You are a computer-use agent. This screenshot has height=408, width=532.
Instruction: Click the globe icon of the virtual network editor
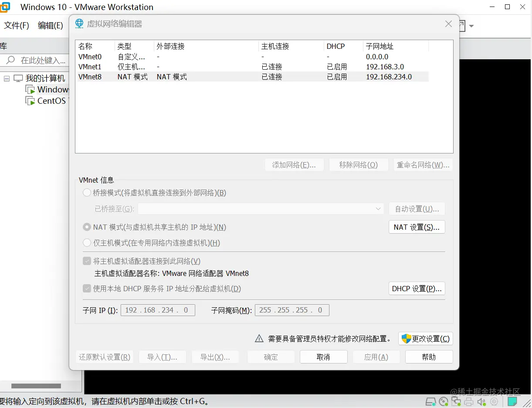pyautogui.click(x=79, y=24)
